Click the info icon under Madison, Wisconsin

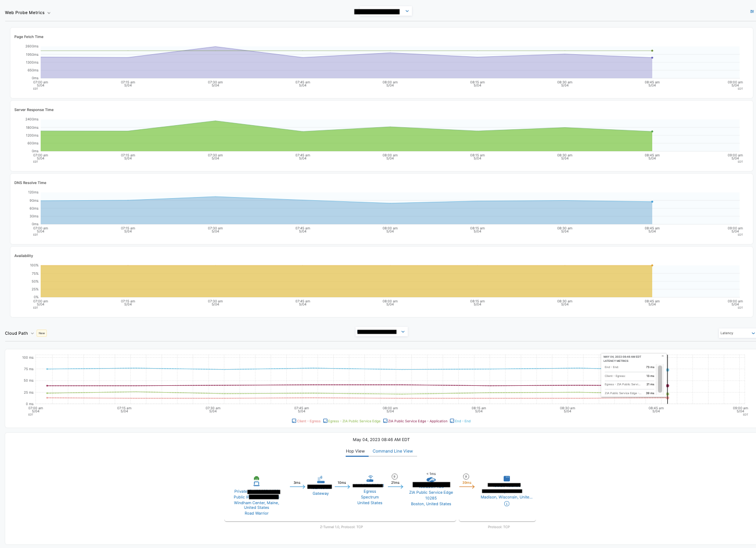[507, 504]
